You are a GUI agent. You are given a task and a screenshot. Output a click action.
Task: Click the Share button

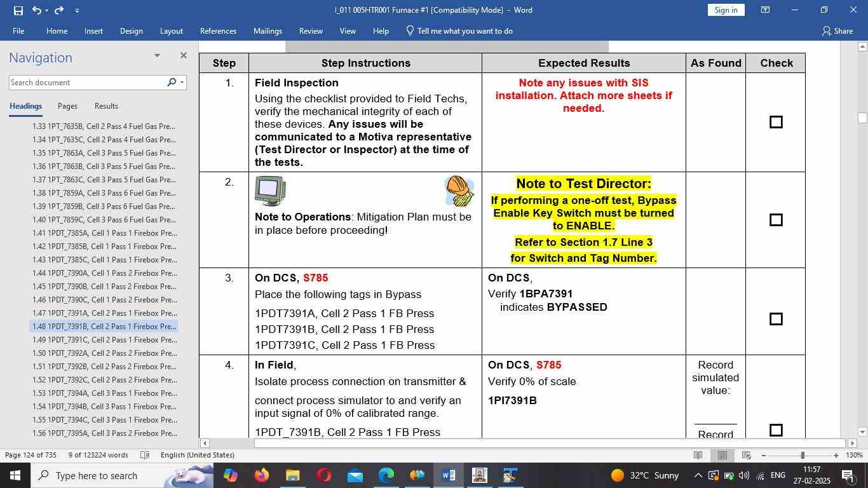(x=837, y=31)
